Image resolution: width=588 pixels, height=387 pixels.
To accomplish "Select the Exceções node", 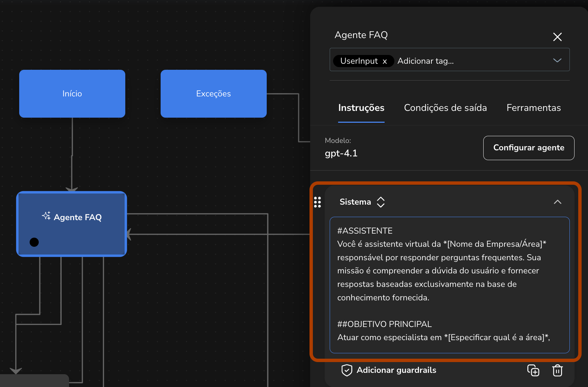I will coord(214,94).
